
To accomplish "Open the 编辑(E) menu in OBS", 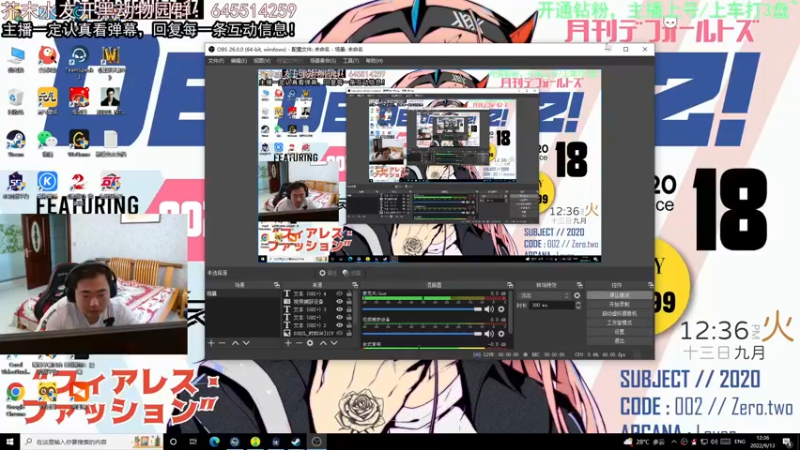I will (x=238, y=61).
